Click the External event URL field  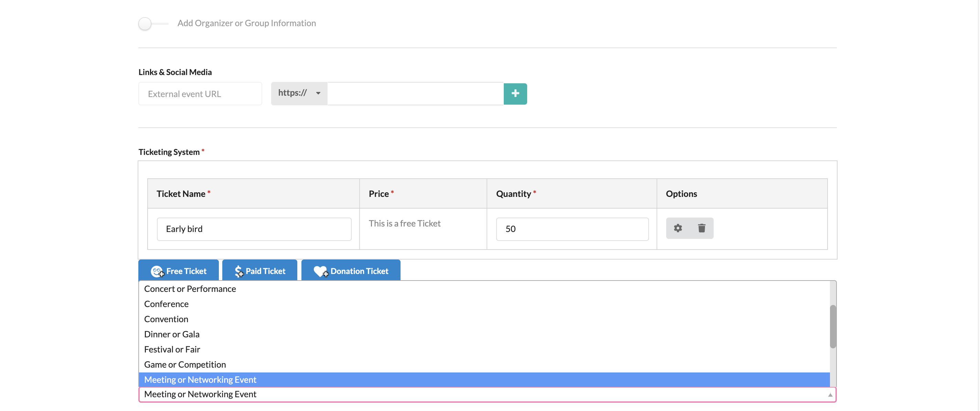(x=200, y=94)
